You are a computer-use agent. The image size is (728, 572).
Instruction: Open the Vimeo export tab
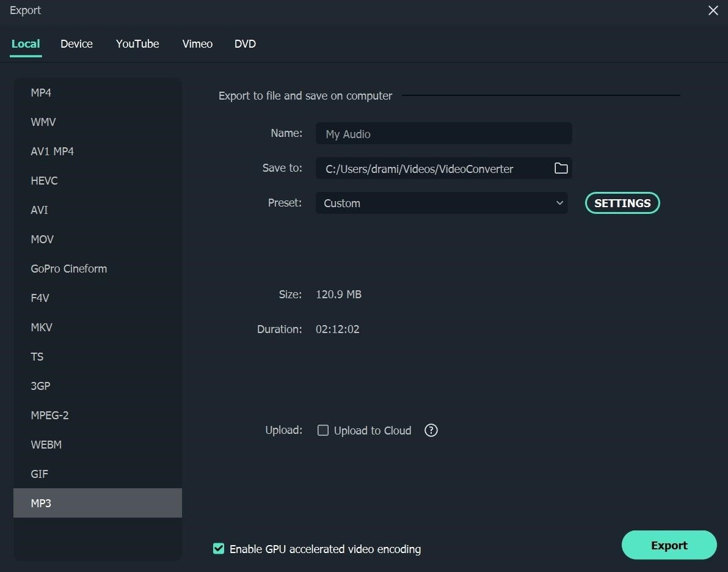(197, 43)
